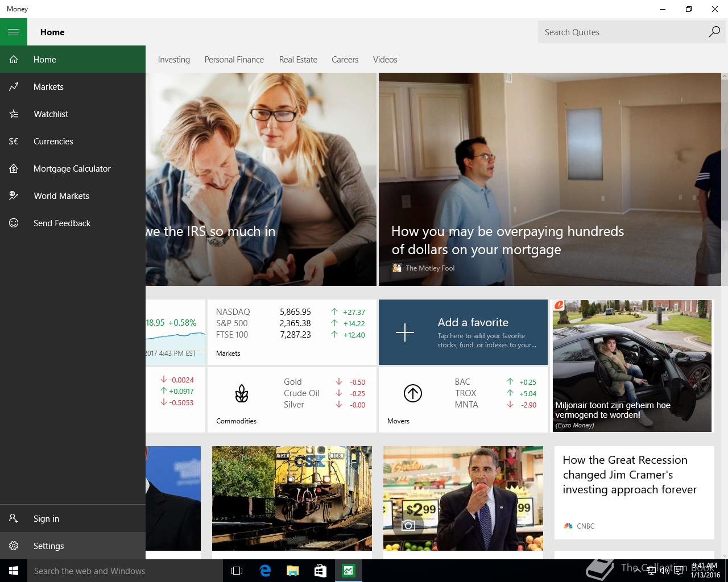Viewport: 728px width, 582px height.
Task: Click The Motley Fool source label
Action: point(430,268)
